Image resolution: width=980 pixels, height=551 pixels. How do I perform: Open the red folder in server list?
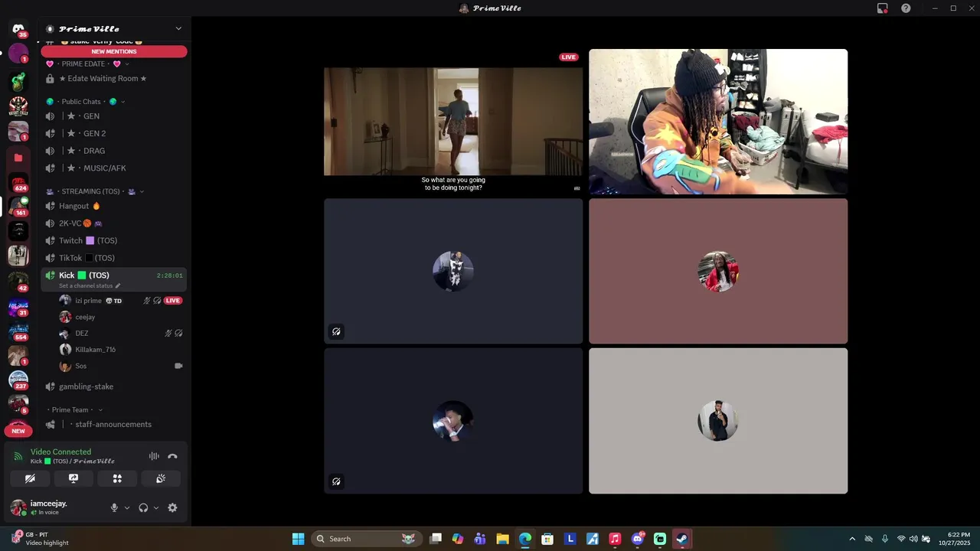coord(18,158)
